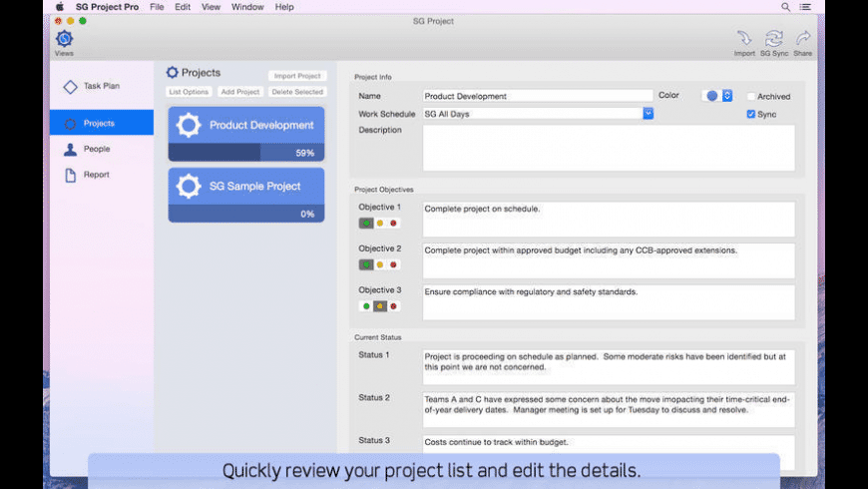Click the Add Project button
The image size is (868, 489).
coord(240,92)
